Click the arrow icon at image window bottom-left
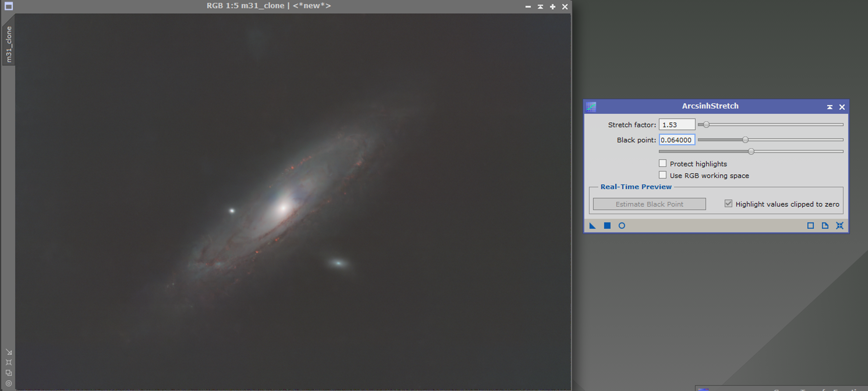 9,352
